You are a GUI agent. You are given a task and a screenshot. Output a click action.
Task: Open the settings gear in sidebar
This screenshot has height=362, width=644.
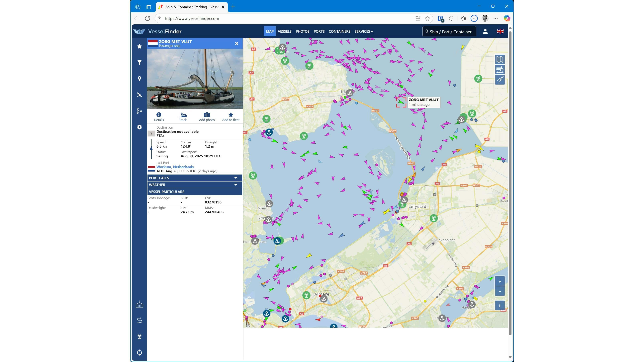pyautogui.click(x=139, y=127)
